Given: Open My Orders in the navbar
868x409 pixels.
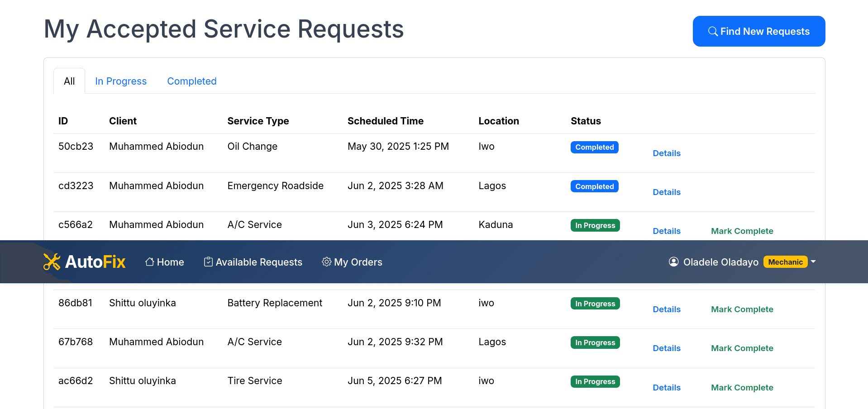Looking at the screenshot, I should (x=352, y=262).
